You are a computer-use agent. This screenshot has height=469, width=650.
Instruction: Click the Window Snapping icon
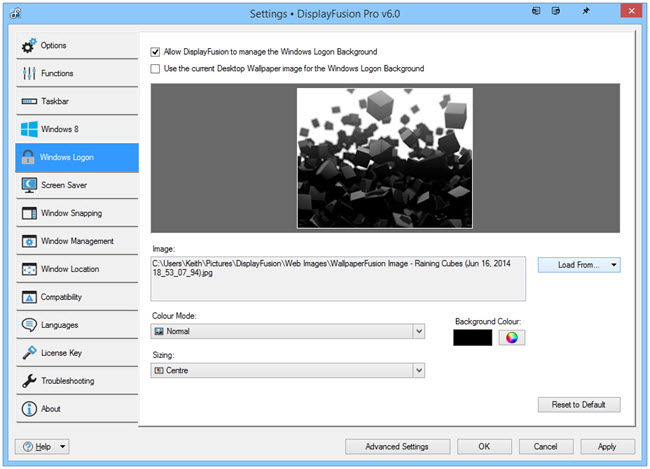(29, 213)
